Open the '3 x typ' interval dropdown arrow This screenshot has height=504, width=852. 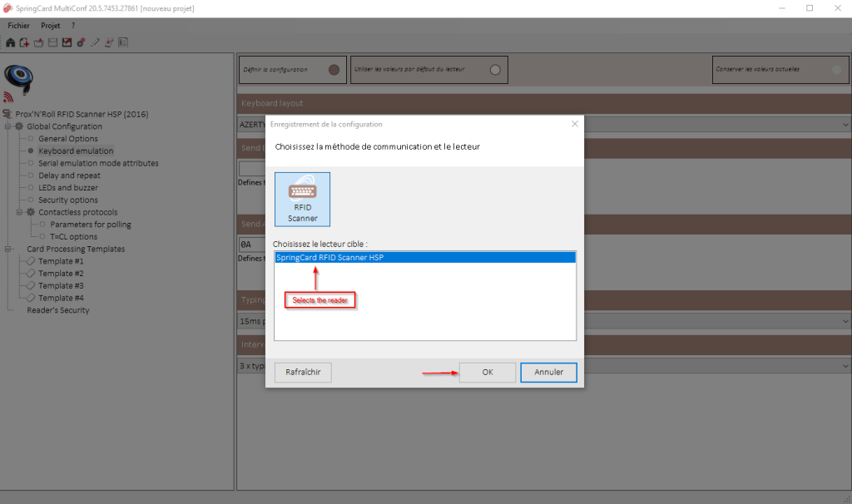[x=845, y=366]
